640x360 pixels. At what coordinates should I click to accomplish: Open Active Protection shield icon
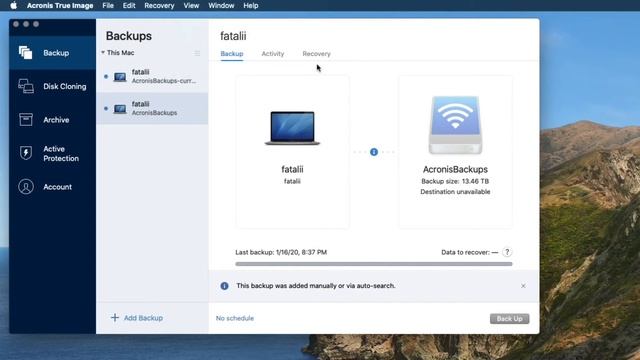[26, 153]
